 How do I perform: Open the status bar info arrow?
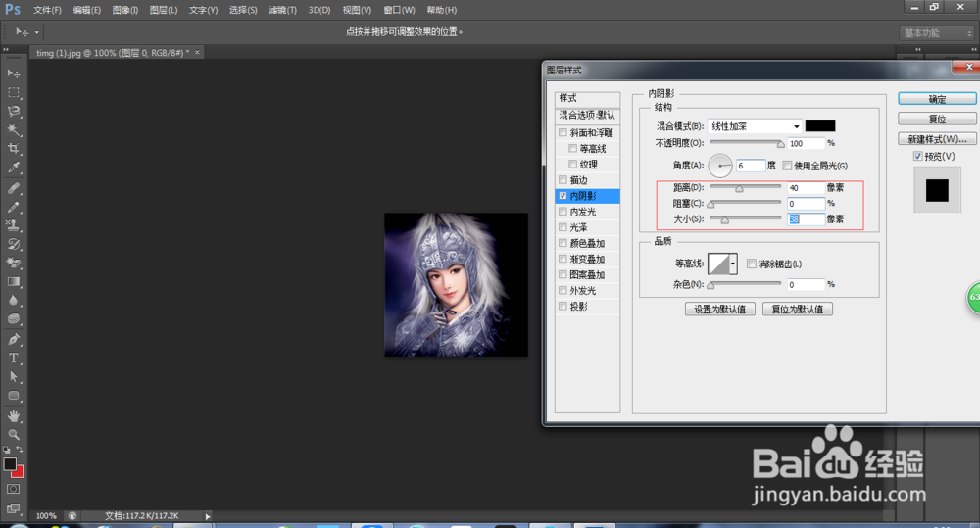pos(208,516)
